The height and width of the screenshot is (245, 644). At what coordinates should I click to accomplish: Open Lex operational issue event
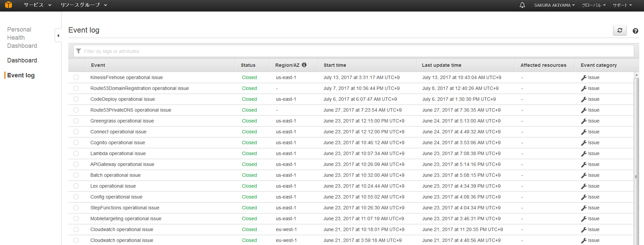coord(113,186)
